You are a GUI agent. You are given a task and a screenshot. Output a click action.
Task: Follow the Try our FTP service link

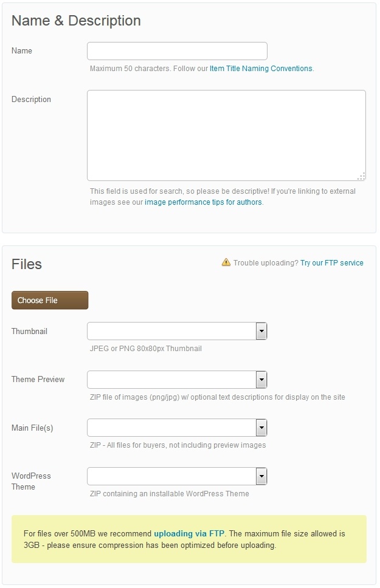click(x=331, y=263)
